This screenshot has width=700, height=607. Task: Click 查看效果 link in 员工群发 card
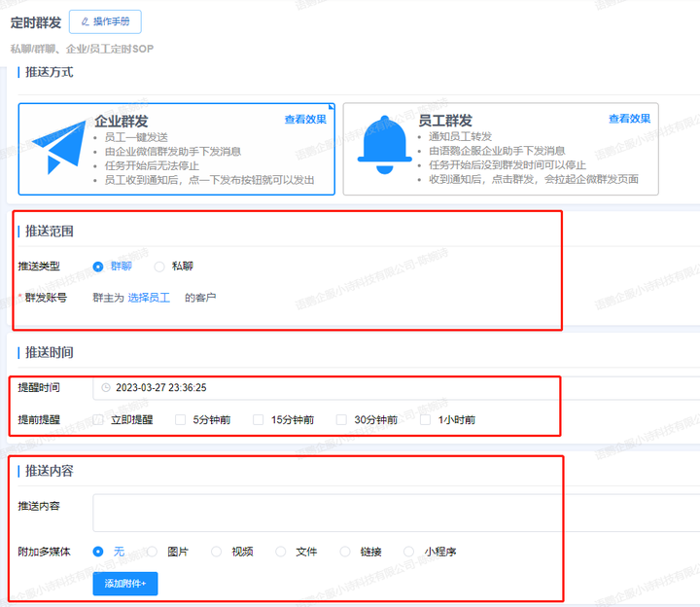pos(629,119)
